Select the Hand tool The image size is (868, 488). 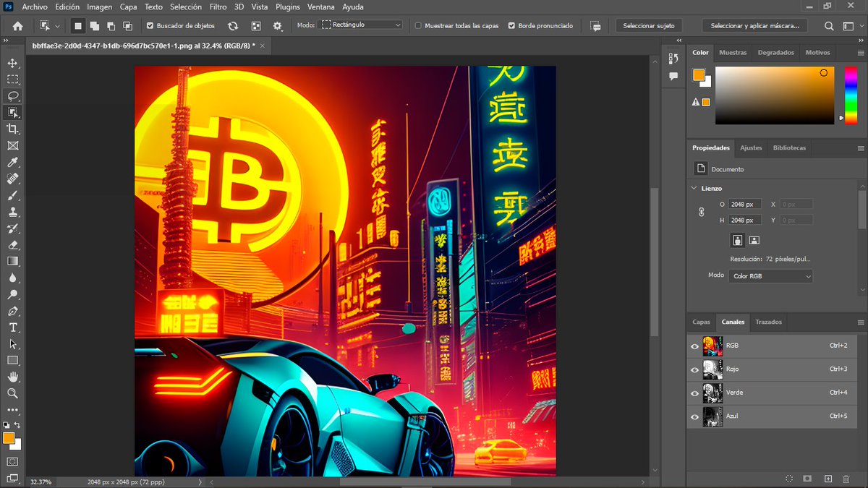pyautogui.click(x=13, y=377)
